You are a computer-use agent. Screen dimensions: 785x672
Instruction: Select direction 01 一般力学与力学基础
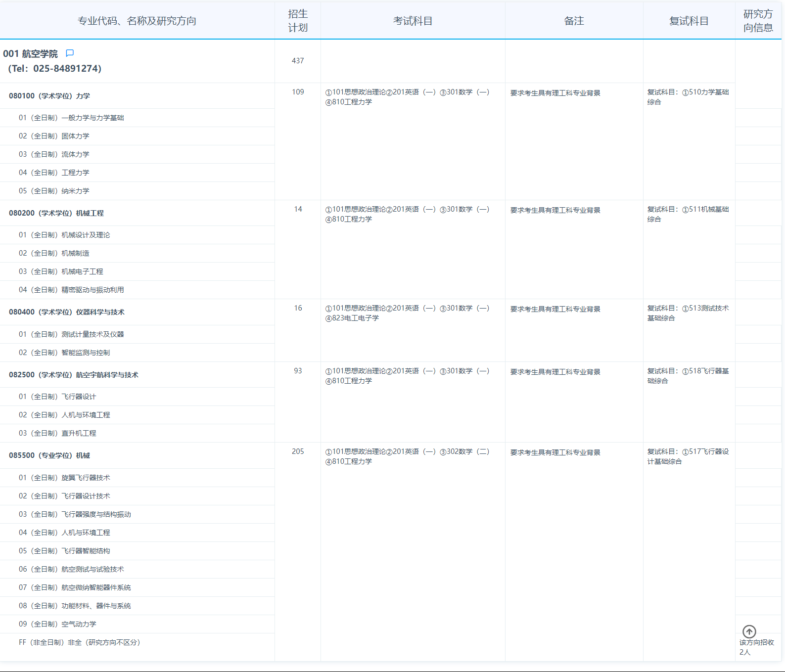137,118
